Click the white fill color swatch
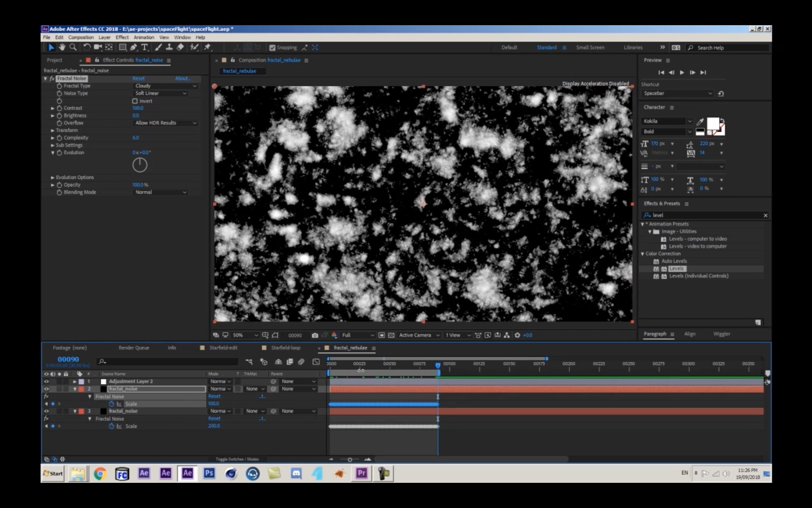The image size is (812, 508). (x=713, y=123)
